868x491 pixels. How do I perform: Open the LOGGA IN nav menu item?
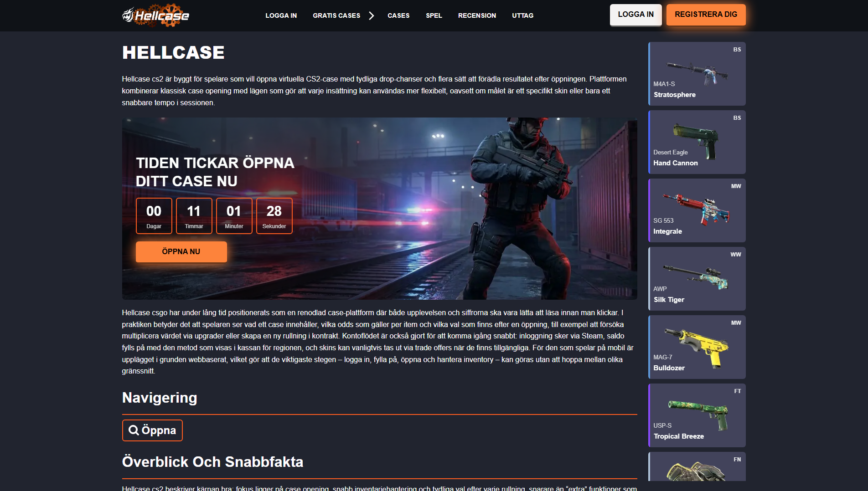coord(281,15)
